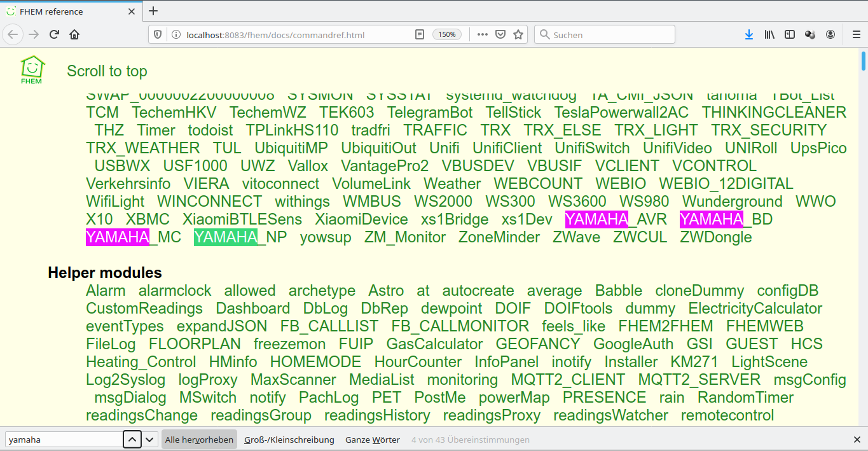Open the VantagePro2 module link
The image size is (868, 451).
385,166
